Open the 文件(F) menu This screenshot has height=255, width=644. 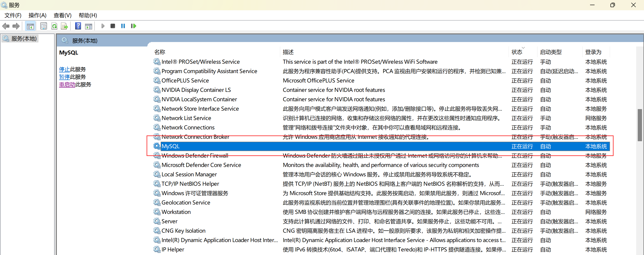pyautogui.click(x=13, y=15)
